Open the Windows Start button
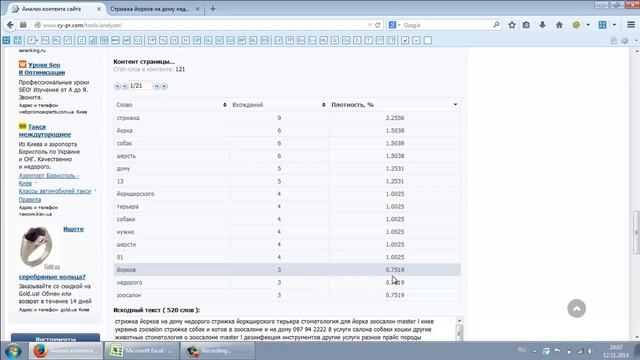Screen dimensions: 640x360 (x=13, y=351)
